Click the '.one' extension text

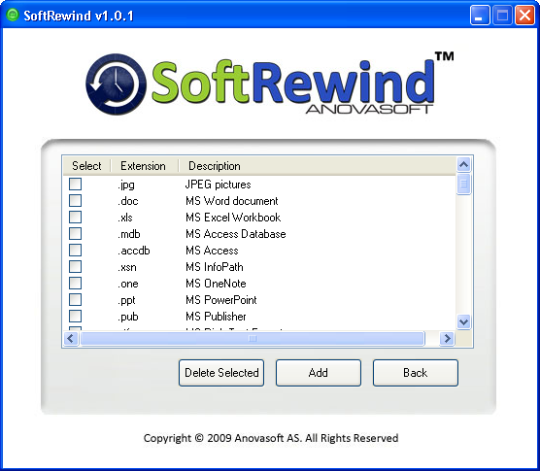click(128, 284)
